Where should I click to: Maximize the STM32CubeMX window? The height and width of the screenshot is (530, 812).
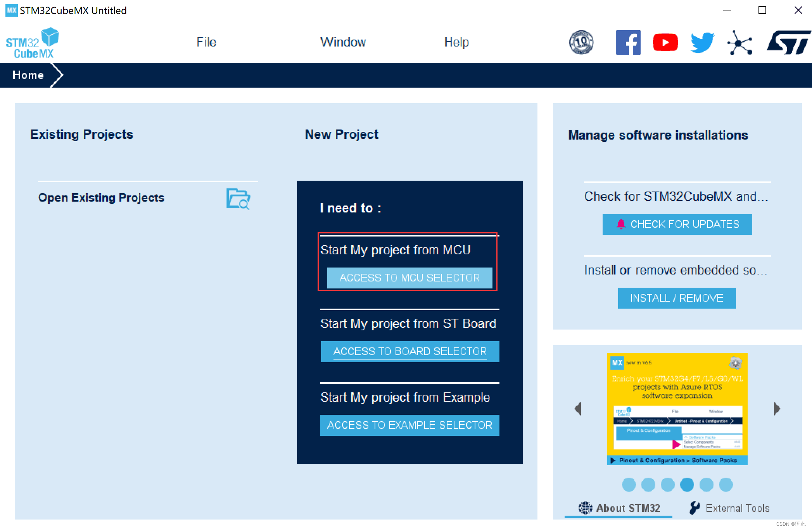coord(762,10)
